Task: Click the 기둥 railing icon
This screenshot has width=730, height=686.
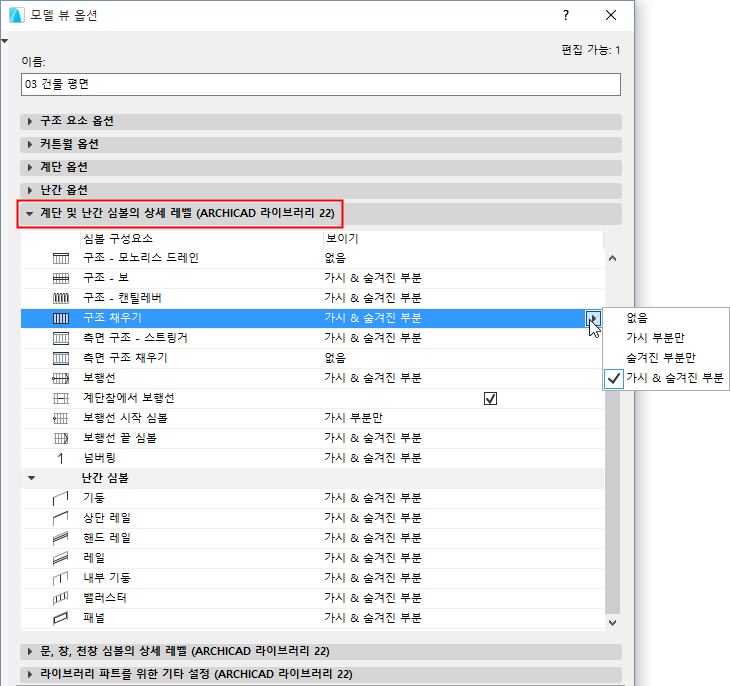Action: (x=61, y=498)
